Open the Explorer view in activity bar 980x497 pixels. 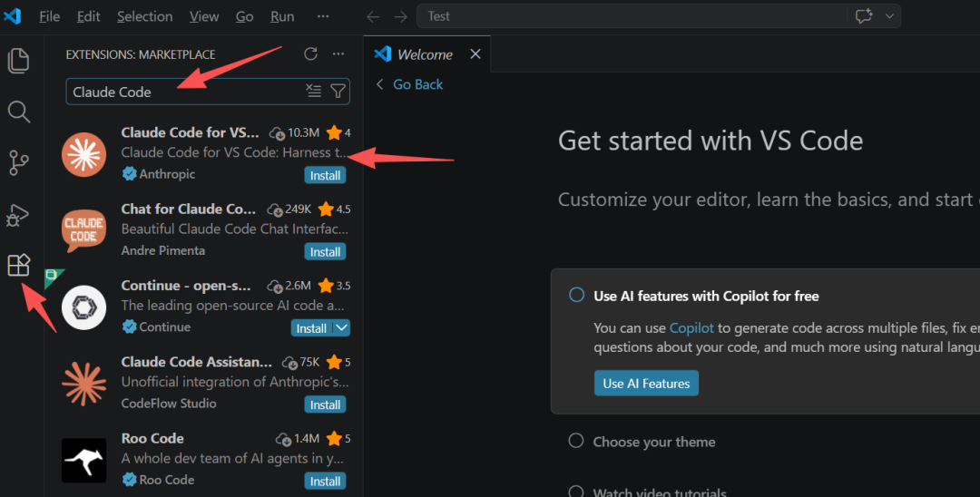pyautogui.click(x=19, y=60)
